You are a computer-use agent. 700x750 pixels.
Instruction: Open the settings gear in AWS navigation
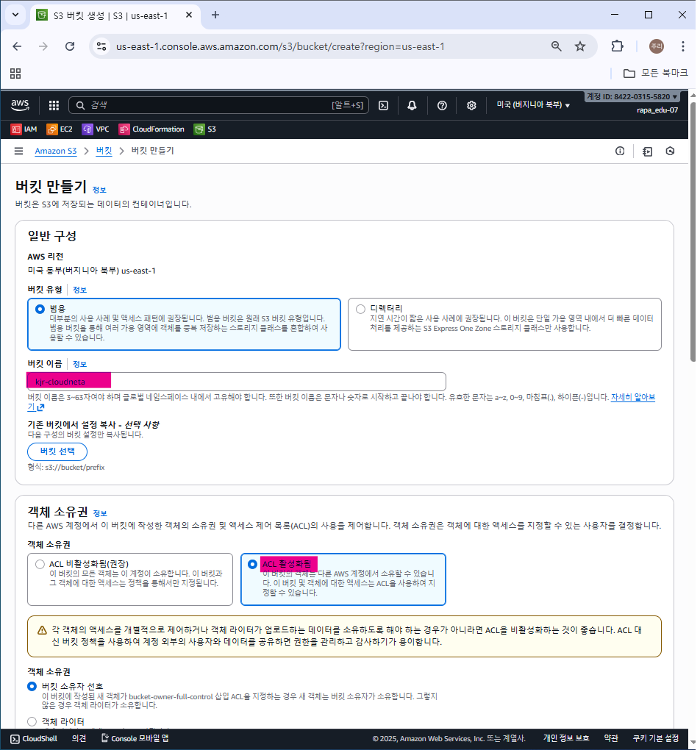point(471,105)
